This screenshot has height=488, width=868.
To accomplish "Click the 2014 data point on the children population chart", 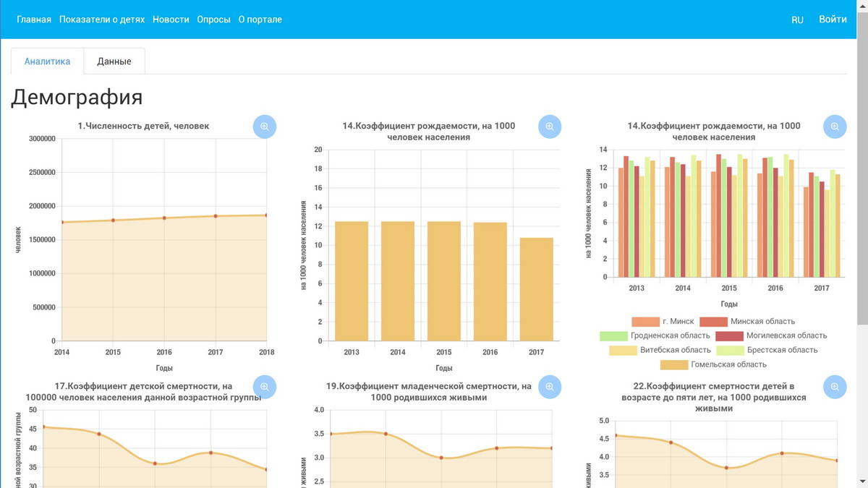I will 62,223.
